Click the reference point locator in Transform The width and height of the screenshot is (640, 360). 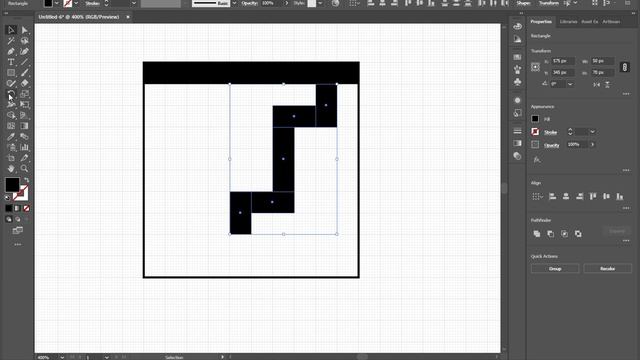536,67
